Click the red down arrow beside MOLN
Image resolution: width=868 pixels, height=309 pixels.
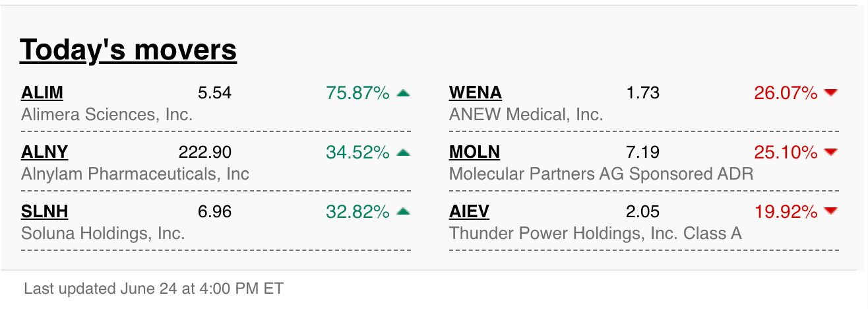[x=831, y=153]
